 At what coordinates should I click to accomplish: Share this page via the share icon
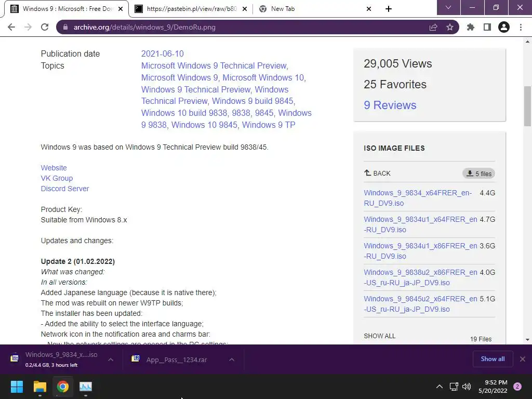[x=433, y=27]
